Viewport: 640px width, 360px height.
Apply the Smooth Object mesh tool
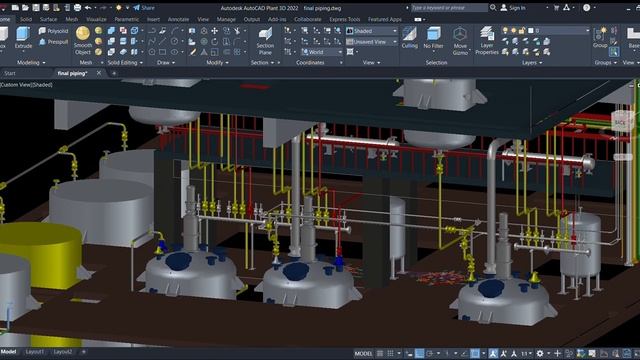click(x=83, y=40)
